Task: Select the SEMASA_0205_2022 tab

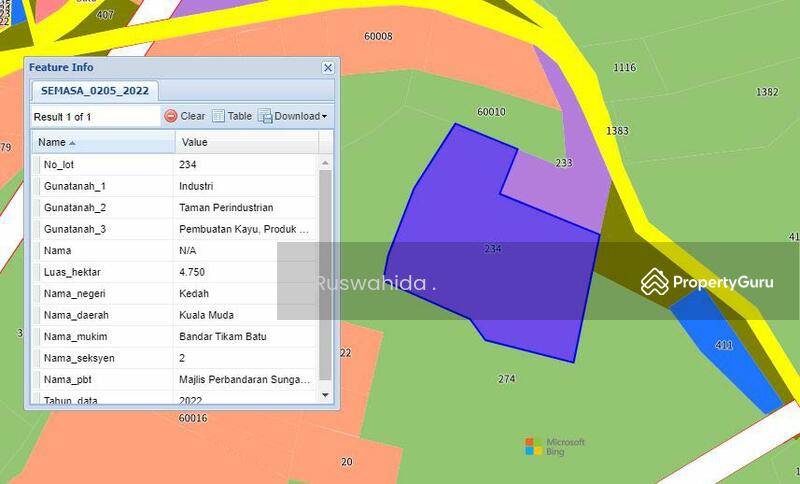Action: click(x=94, y=91)
